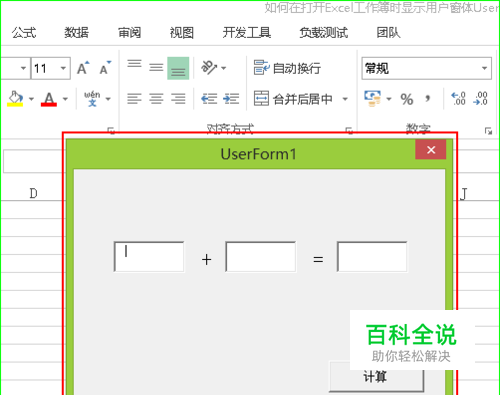Click the second addend text box in UserForm1

pos(261,257)
